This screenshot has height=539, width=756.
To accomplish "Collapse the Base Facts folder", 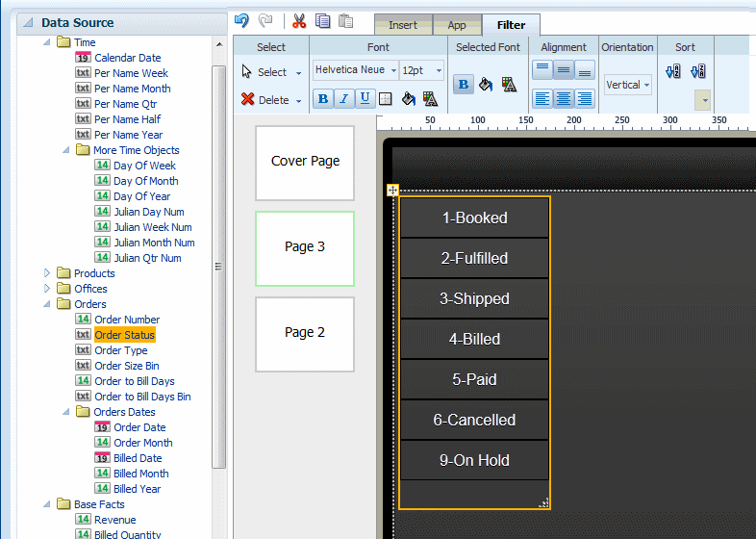I will click(47, 504).
